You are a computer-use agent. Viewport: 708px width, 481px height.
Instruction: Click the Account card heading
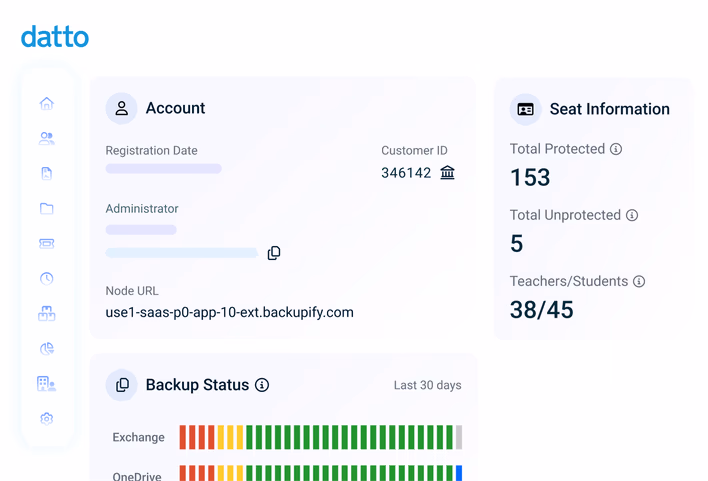pos(175,108)
